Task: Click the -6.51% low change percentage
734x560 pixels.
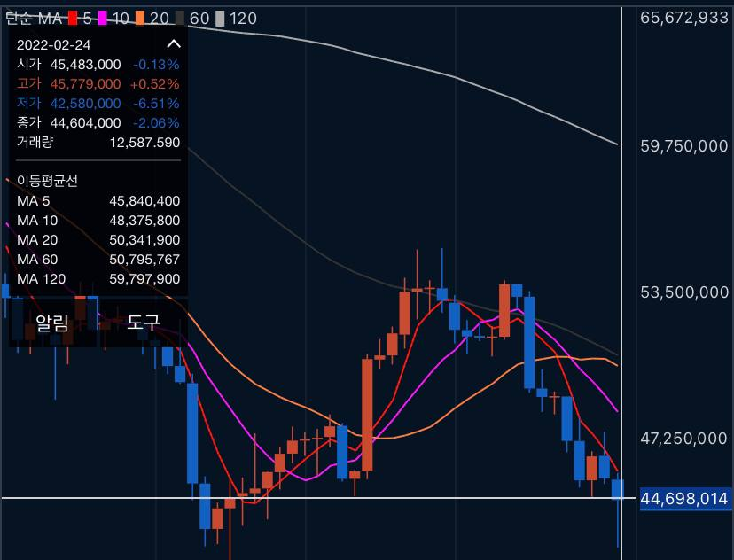Action: coord(156,104)
